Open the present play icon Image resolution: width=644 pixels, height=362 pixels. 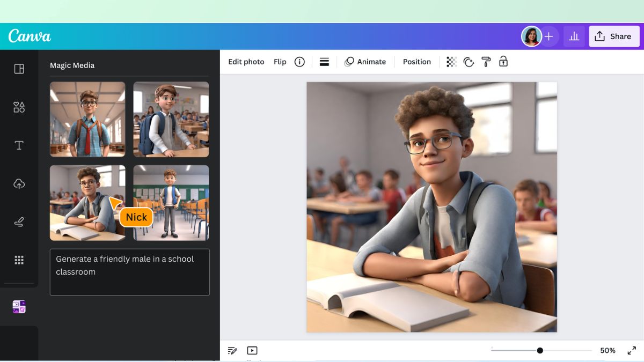tap(252, 350)
